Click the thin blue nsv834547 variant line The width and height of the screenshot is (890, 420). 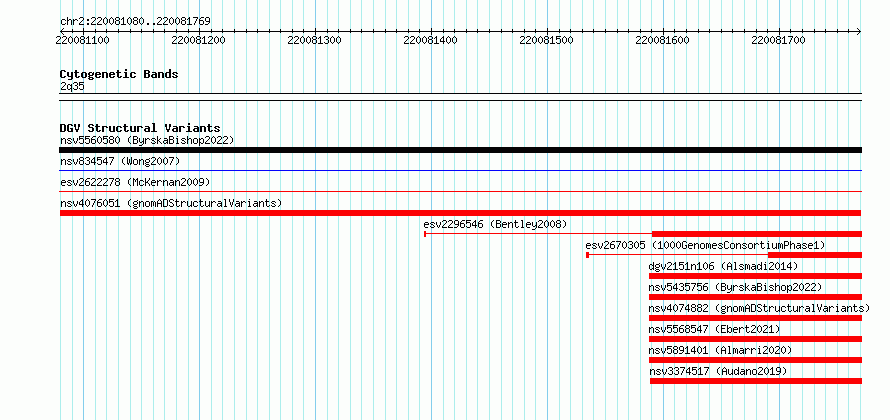(x=460, y=170)
